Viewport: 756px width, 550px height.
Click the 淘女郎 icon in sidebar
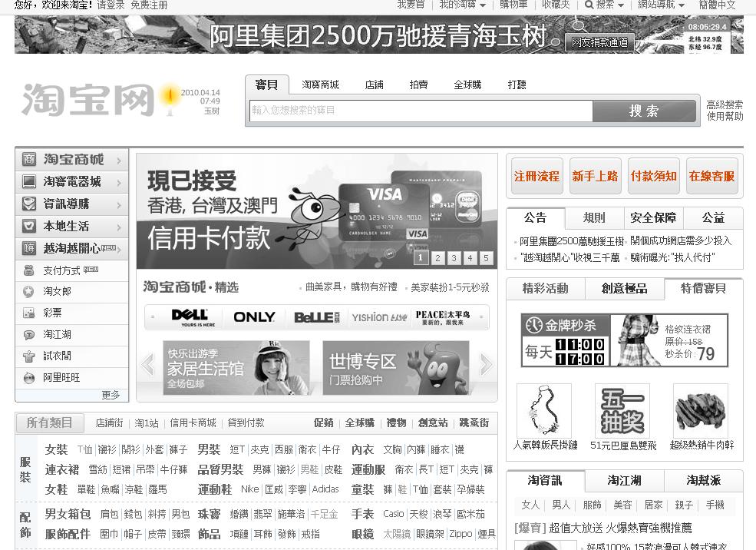pyautogui.click(x=29, y=291)
